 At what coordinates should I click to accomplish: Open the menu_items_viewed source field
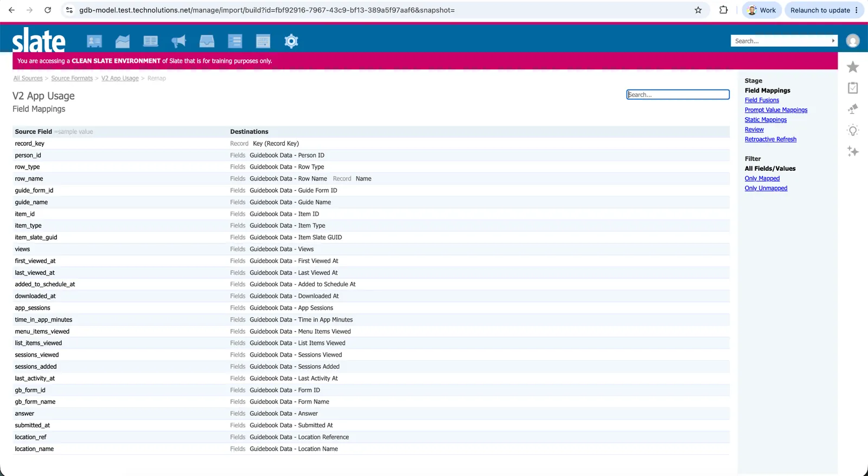(x=42, y=331)
